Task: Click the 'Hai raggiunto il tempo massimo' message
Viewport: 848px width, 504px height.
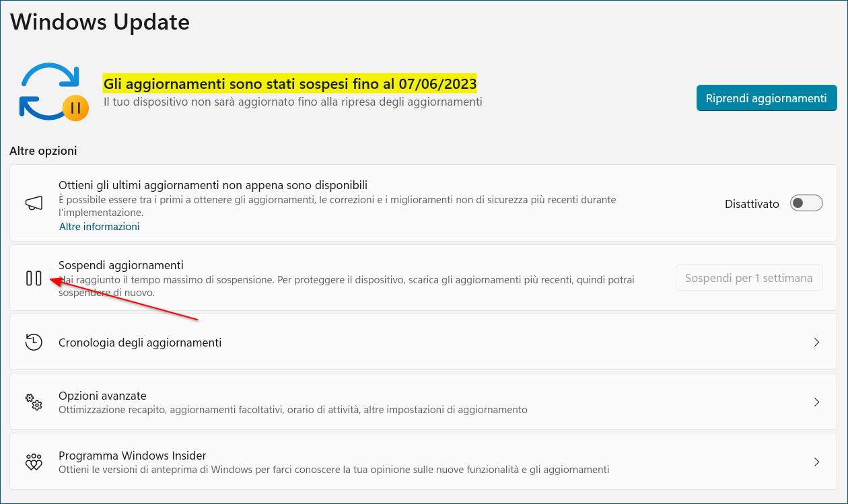Action: 347,286
